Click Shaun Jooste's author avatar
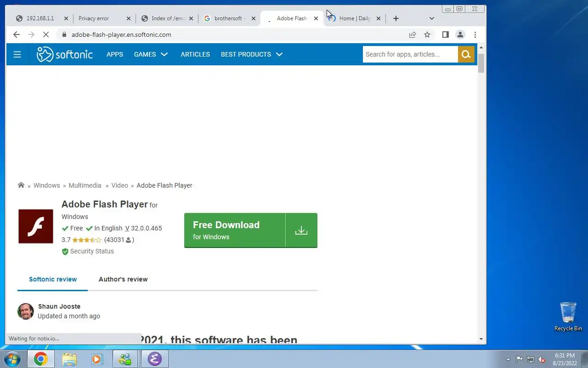588x368 pixels. coord(26,311)
